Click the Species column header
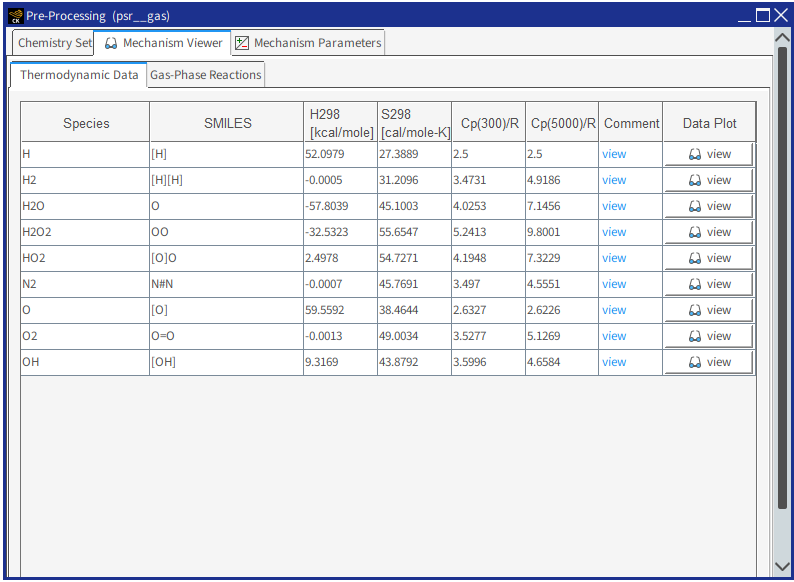The width and height of the screenshot is (794, 582). click(x=86, y=123)
